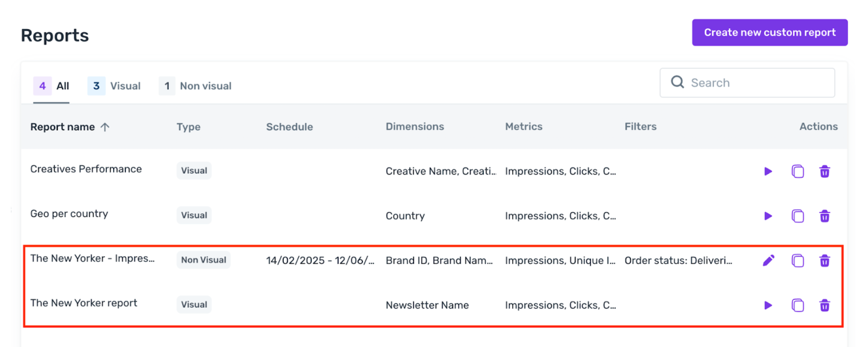Duplicate The New Yorker report

(798, 306)
